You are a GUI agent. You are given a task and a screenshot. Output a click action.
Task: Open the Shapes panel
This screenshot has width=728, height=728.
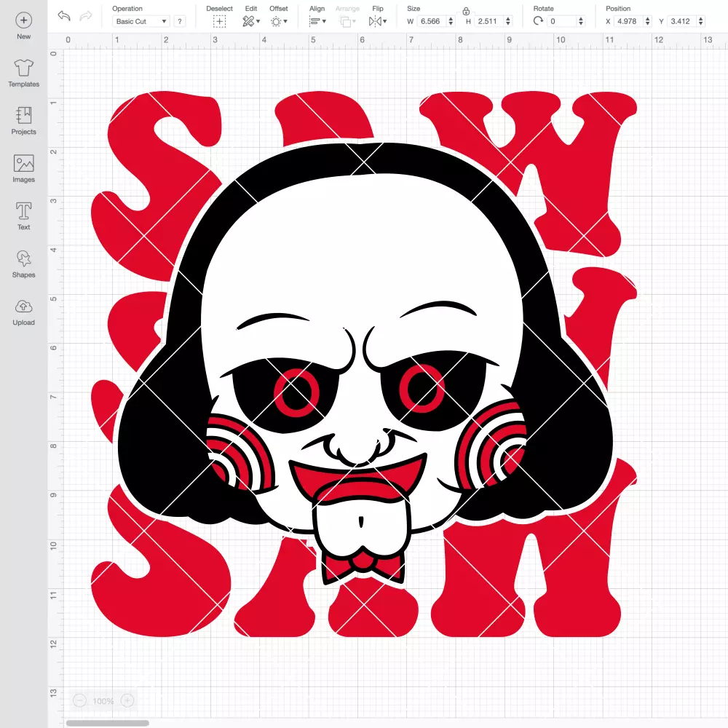coord(24,264)
